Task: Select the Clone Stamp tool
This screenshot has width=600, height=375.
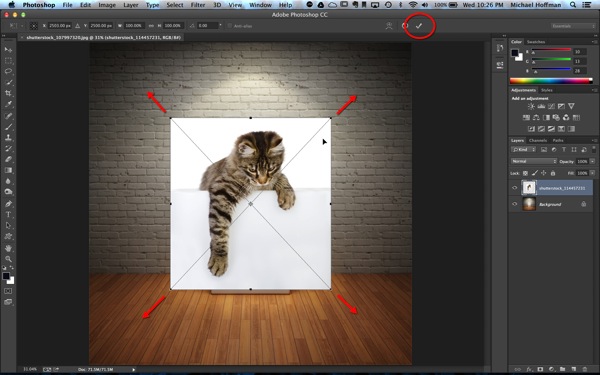Action: pyautogui.click(x=8, y=137)
